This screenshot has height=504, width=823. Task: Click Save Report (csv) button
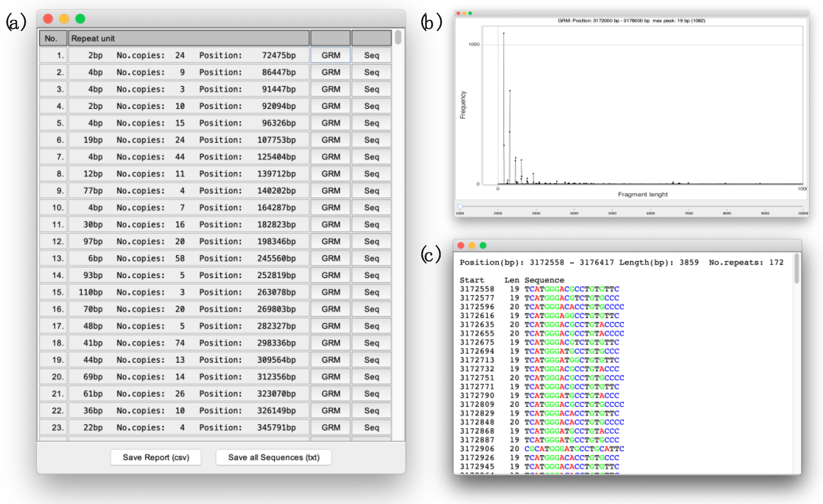click(156, 457)
